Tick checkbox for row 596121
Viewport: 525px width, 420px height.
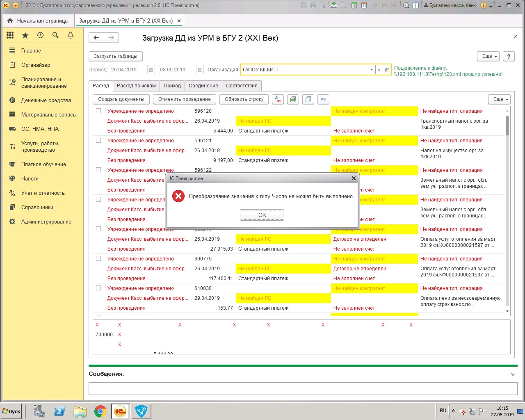pyautogui.click(x=98, y=140)
